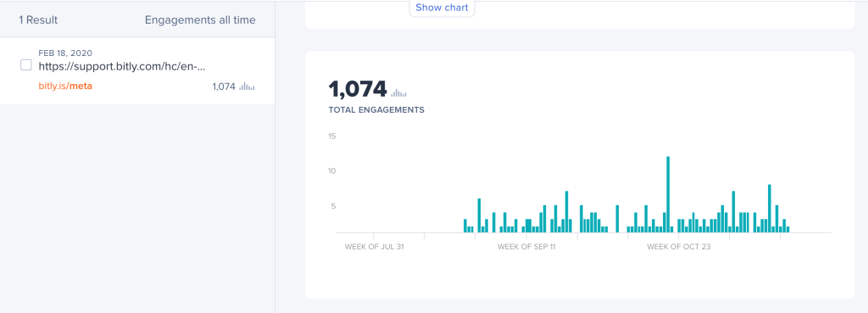Click the WEEK OF OCT 23 axis label
The height and width of the screenshot is (313, 868).
[x=679, y=247]
